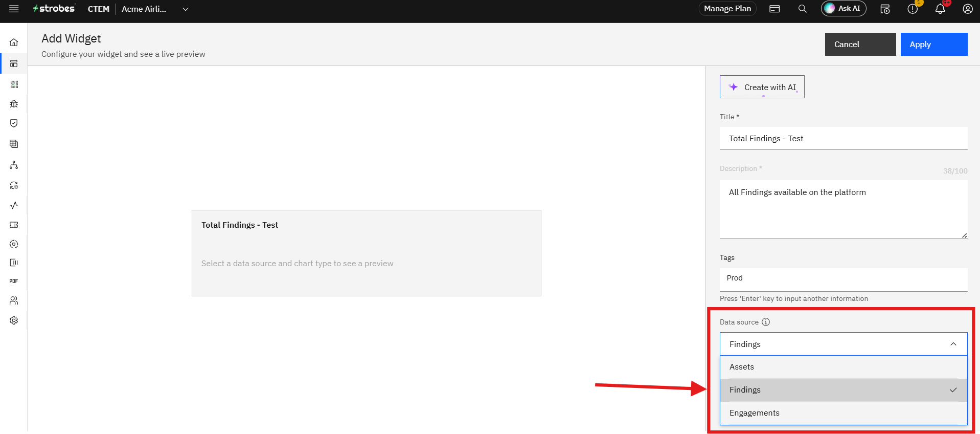Click the billing card icon in header

point(774,9)
